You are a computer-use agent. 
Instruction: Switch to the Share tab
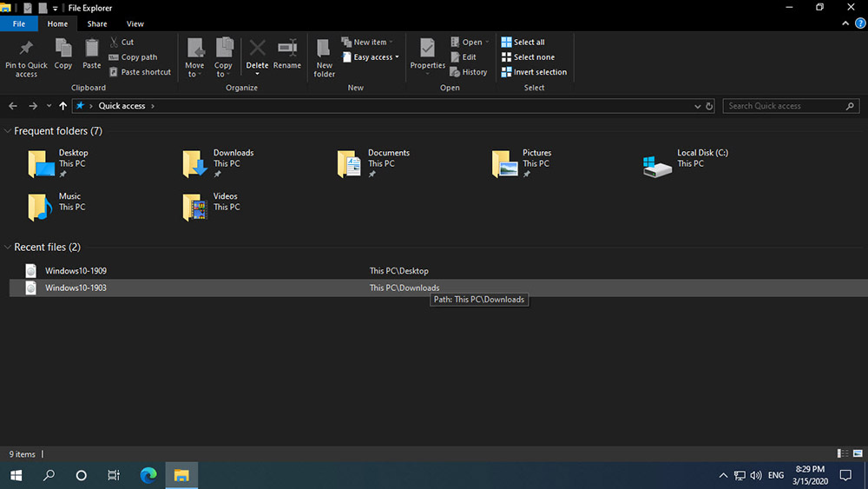[x=97, y=23]
